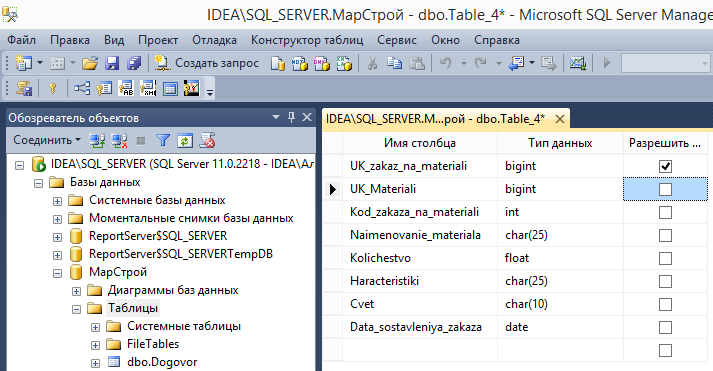Screen dimensions: 713x371
Task: Click the MDX query icon
Action: 299,63
